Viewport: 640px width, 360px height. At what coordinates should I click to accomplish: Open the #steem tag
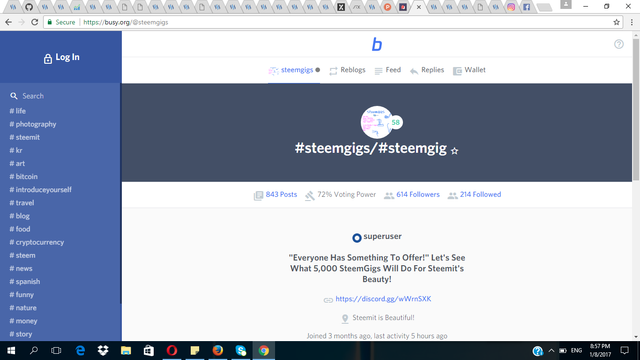pyautogui.click(x=22, y=255)
